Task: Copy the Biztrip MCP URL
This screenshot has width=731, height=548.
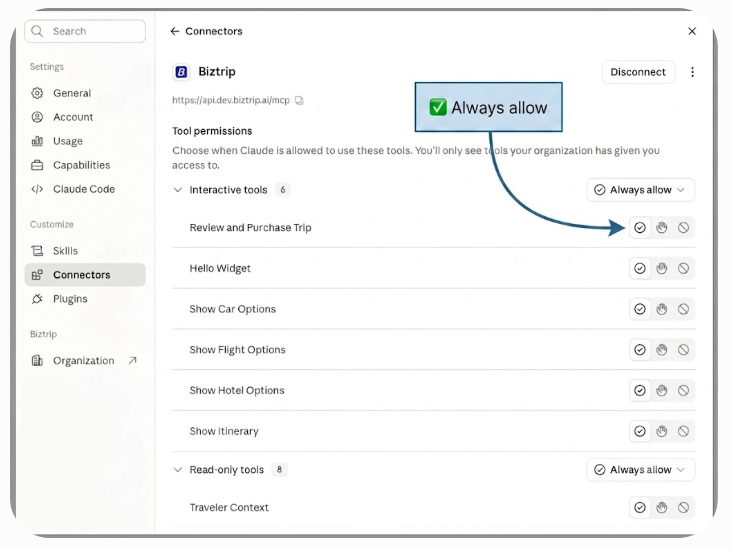Action: (x=299, y=100)
